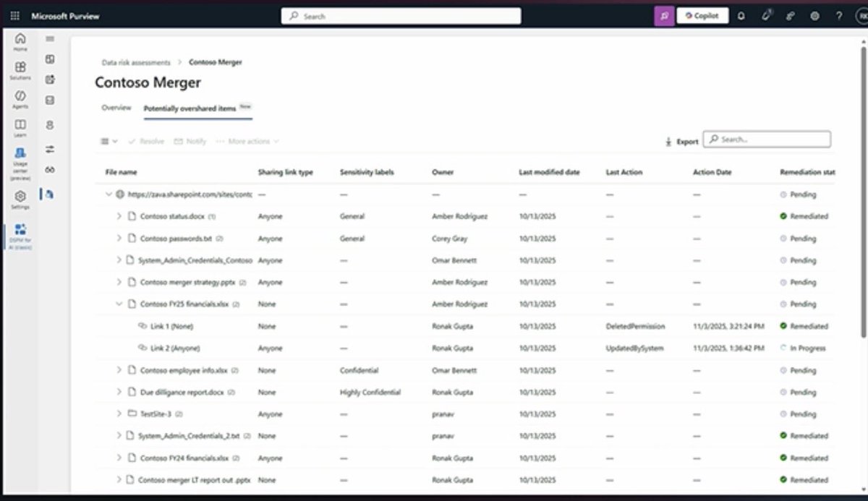Click Remediated status for Contoso status.docx
868x501 pixels.
(x=804, y=216)
